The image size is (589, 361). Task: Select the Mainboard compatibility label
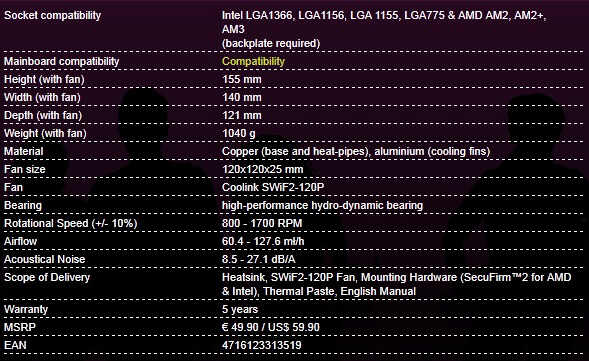click(62, 62)
